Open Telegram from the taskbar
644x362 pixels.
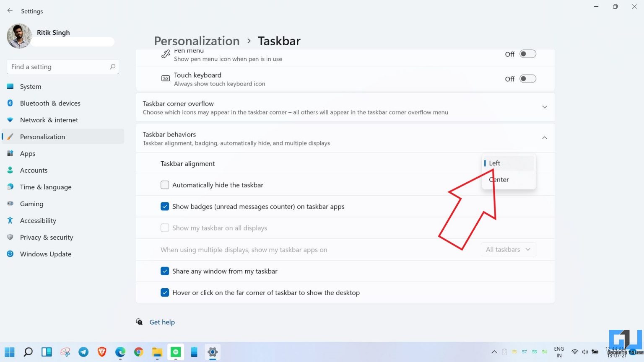tap(83, 352)
